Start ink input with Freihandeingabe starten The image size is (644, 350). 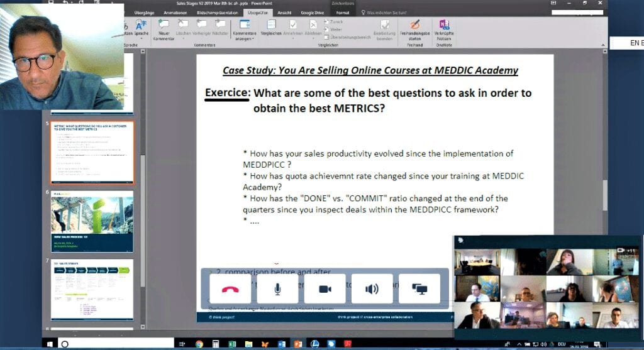tap(415, 30)
